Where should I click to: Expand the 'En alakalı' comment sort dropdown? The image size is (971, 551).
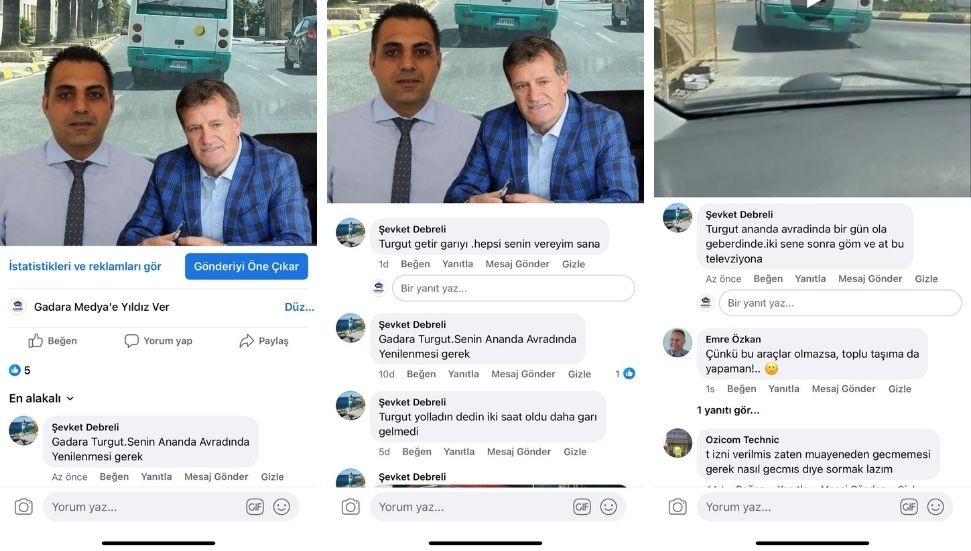41,398
